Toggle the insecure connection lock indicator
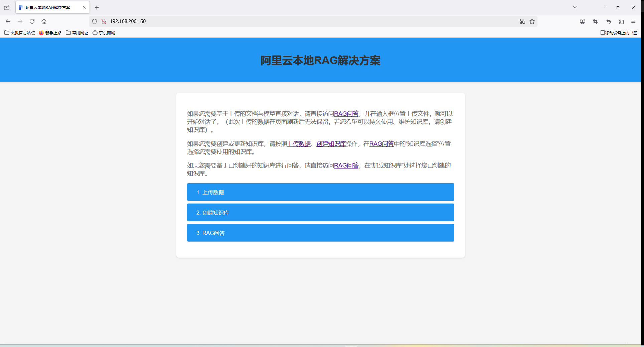The image size is (644, 347). tap(104, 21)
